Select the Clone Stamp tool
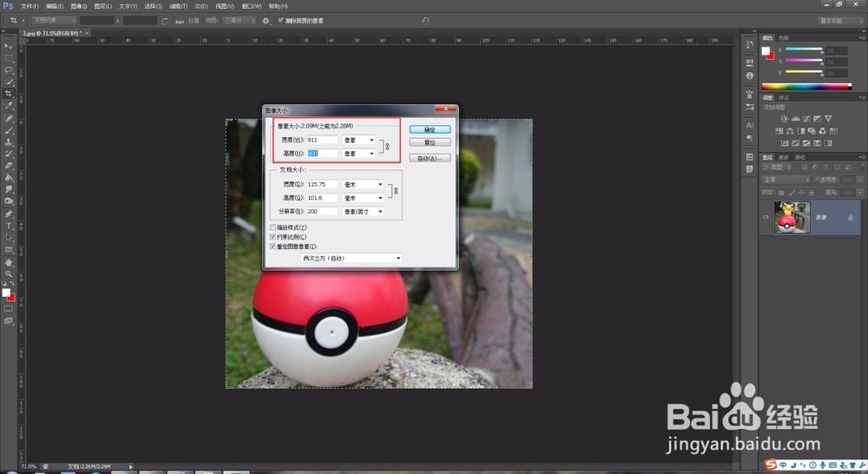Image resolution: width=868 pixels, height=474 pixels. click(9, 142)
